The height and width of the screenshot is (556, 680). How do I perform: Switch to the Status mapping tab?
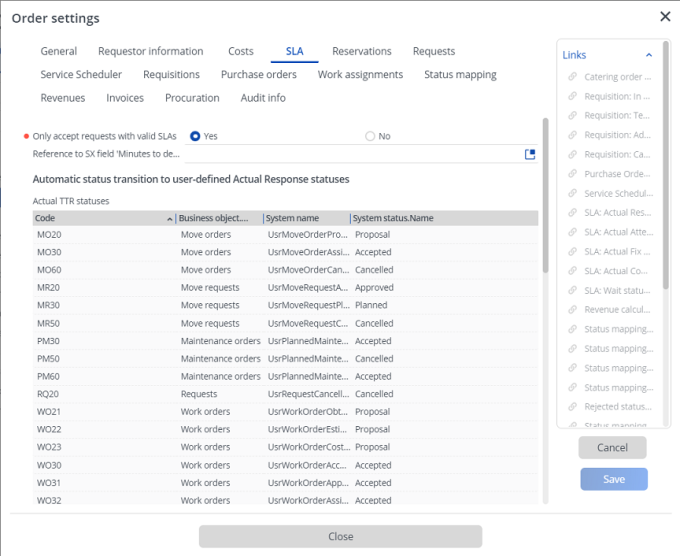coord(459,74)
